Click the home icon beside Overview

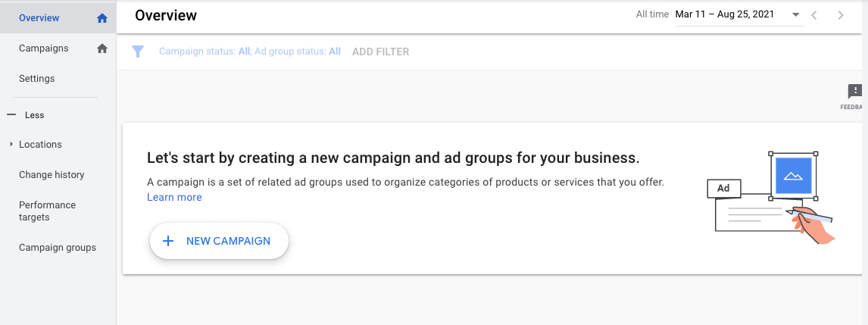[x=102, y=18]
